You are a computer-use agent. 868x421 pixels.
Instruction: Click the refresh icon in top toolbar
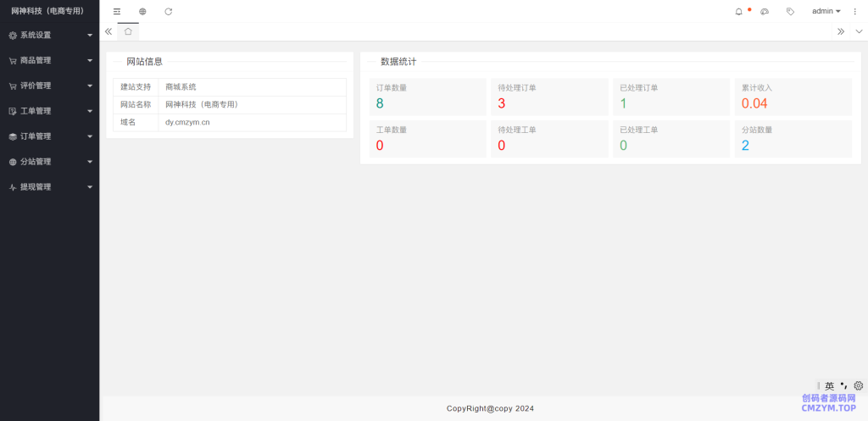click(168, 11)
